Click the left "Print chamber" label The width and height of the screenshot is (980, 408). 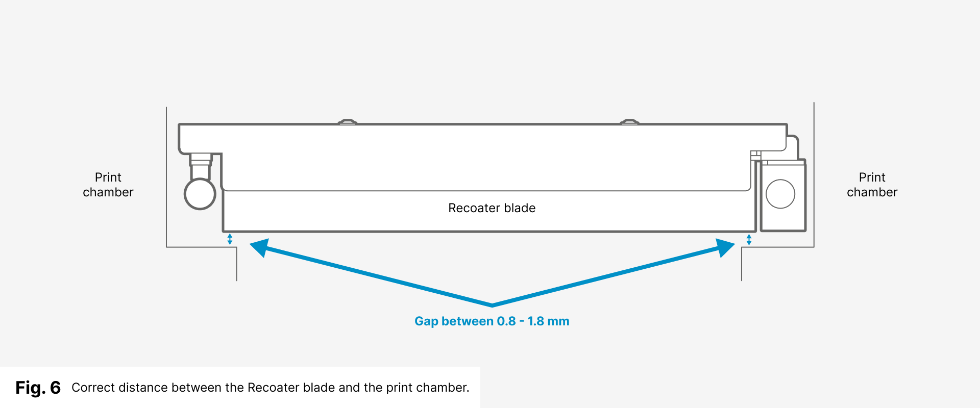click(108, 185)
